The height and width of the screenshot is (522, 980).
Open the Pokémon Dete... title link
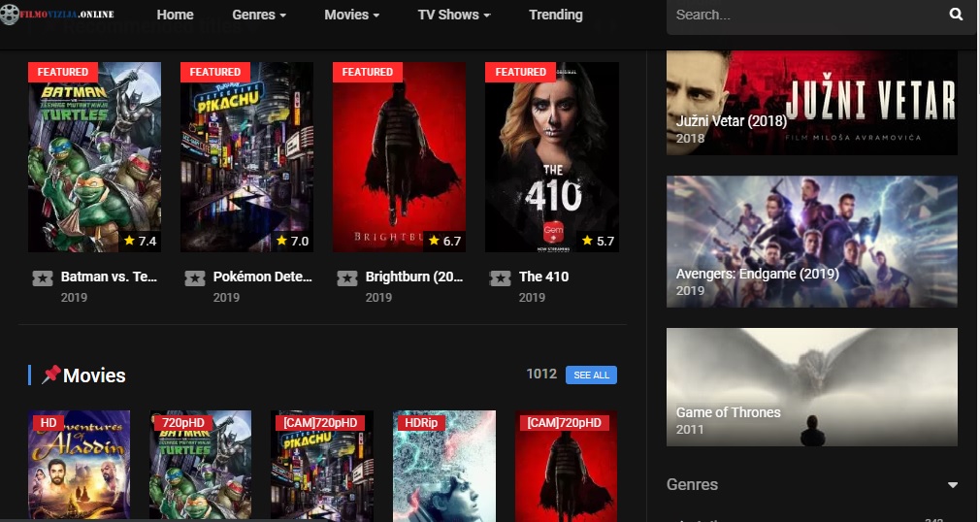[263, 277]
